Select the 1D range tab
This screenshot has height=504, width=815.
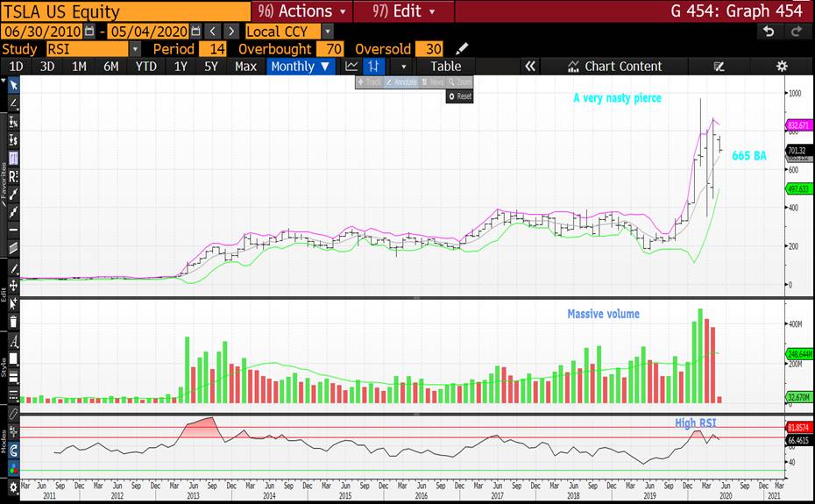(x=16, y=67)
